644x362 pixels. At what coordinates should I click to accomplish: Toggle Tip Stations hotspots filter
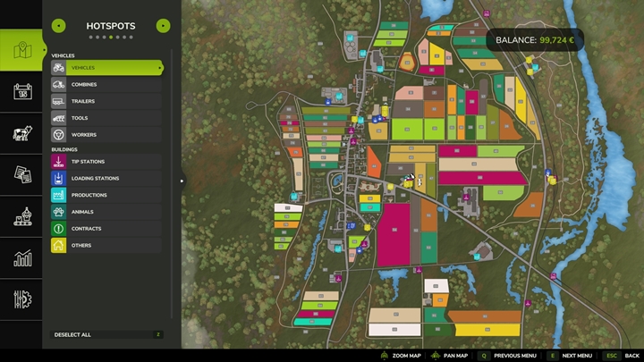106,161
